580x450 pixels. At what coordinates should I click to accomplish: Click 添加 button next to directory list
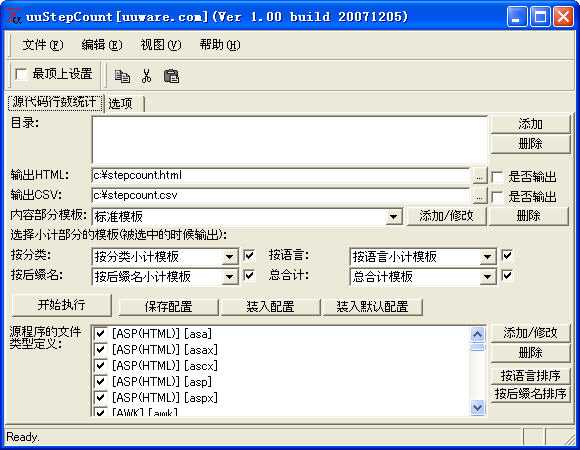pyautogui.click(x=530, y=124)
